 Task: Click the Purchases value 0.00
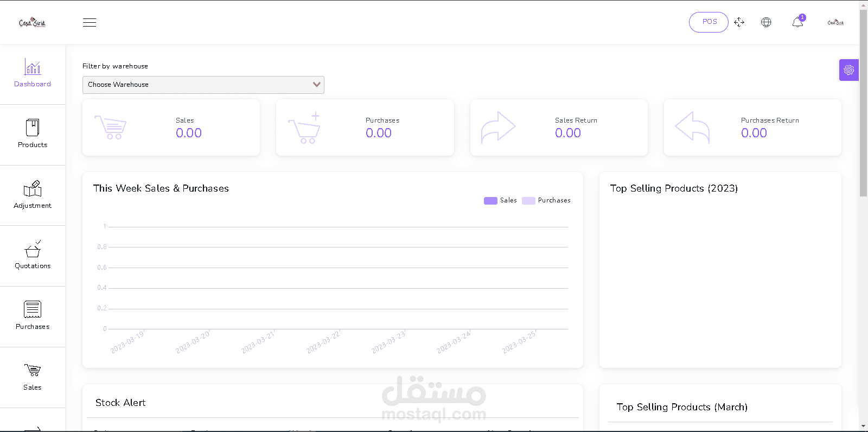[x=379, y=133]
